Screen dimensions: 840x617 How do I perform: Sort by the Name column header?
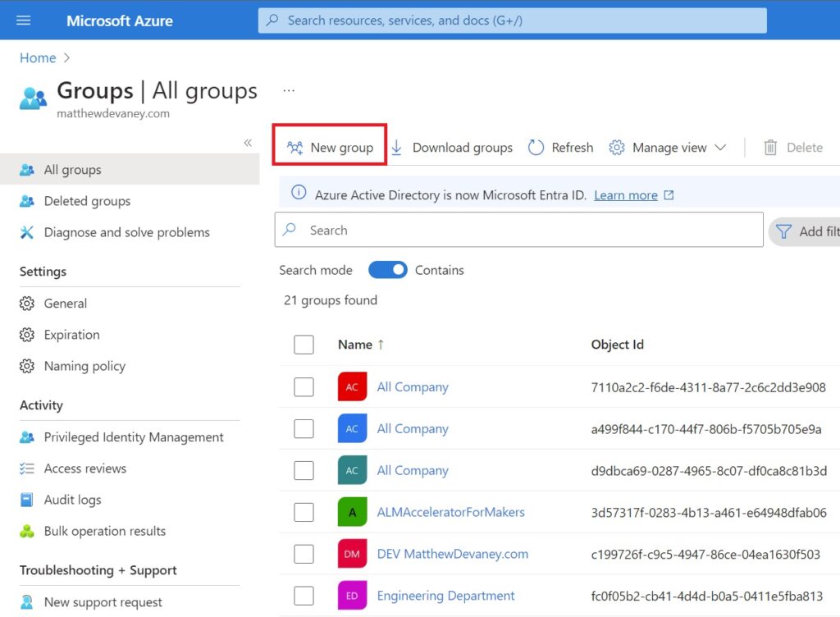click(x=354, y=345)
